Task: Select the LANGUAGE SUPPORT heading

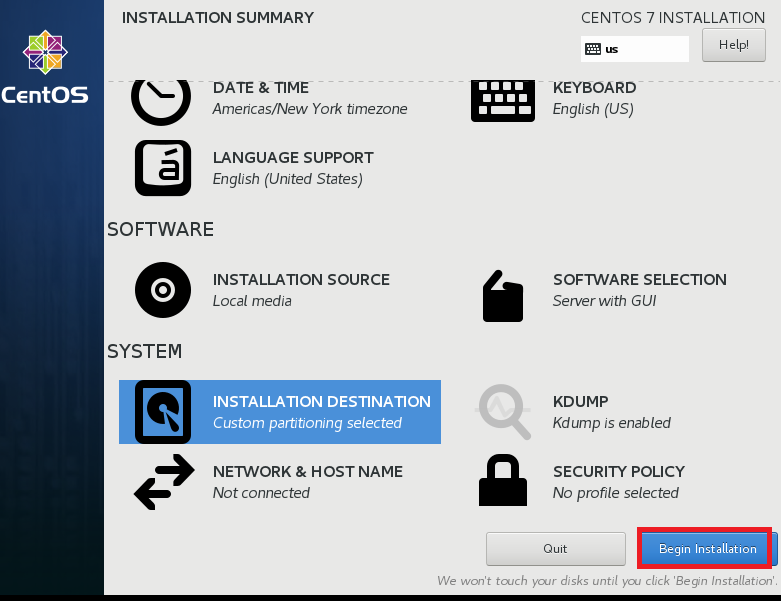Action: (x=293, y=157)
